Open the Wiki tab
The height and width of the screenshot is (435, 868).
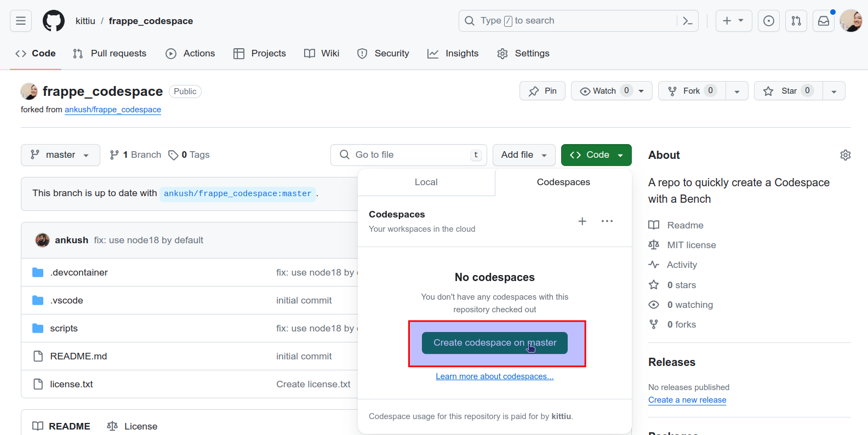click(322, 53)
